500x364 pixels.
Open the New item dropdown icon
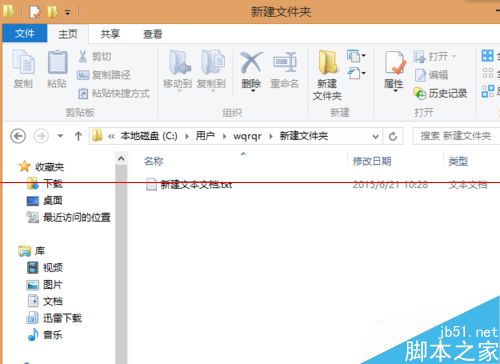(356, 56)
